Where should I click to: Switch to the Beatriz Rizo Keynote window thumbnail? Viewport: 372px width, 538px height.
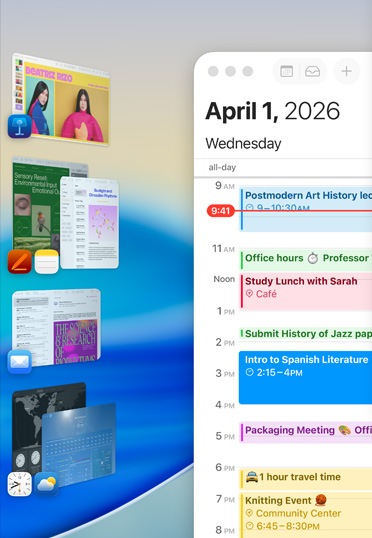point(62,100)
